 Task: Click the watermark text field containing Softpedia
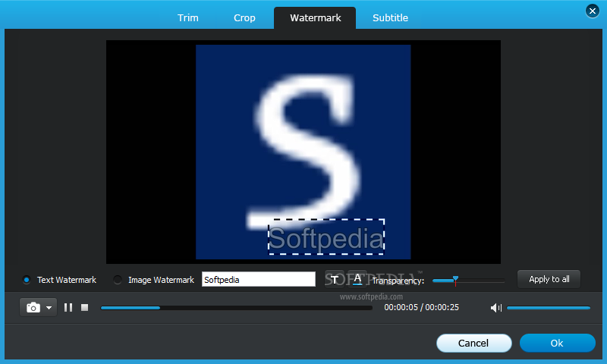coord(259,279)
